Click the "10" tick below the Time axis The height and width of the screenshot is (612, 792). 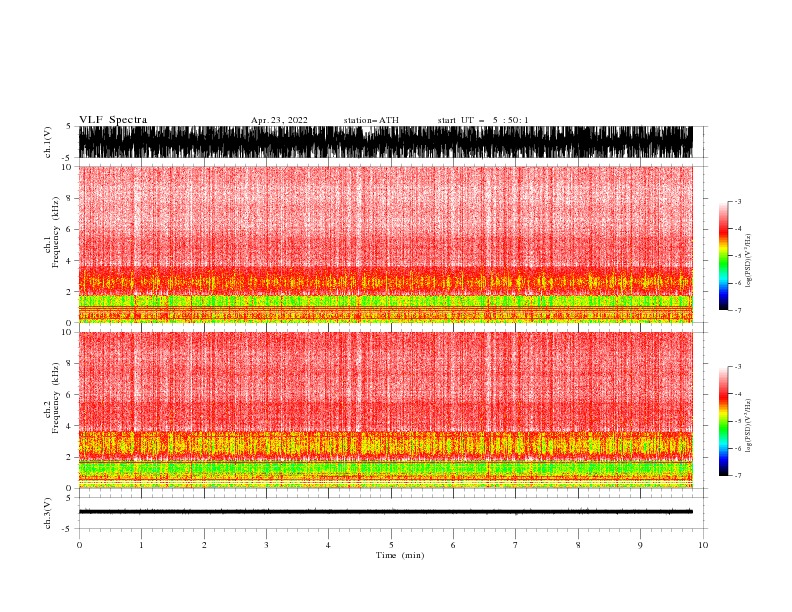[703, 545]
